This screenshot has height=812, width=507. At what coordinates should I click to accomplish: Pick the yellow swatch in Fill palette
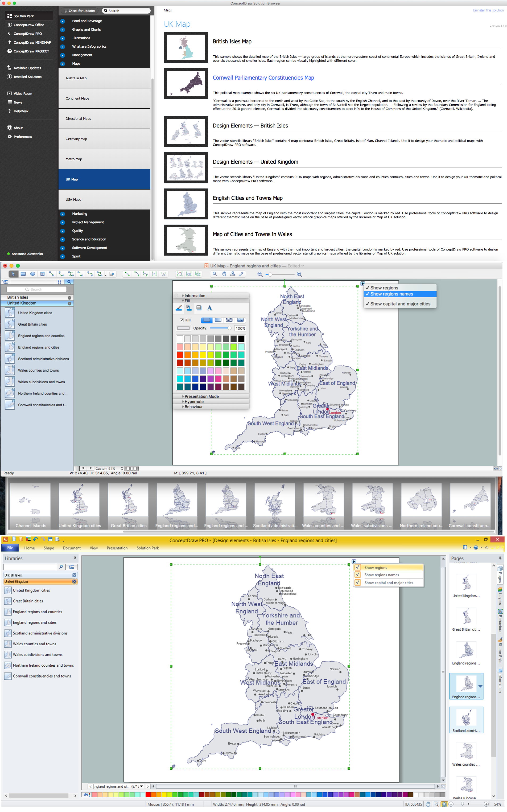tap(203, 355)
